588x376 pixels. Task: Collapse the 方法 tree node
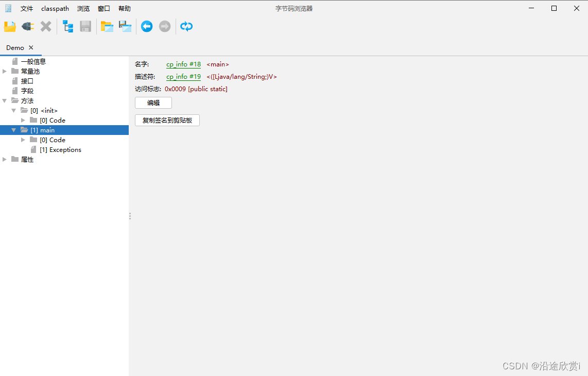pyautogui.click(x=4, y=100)
